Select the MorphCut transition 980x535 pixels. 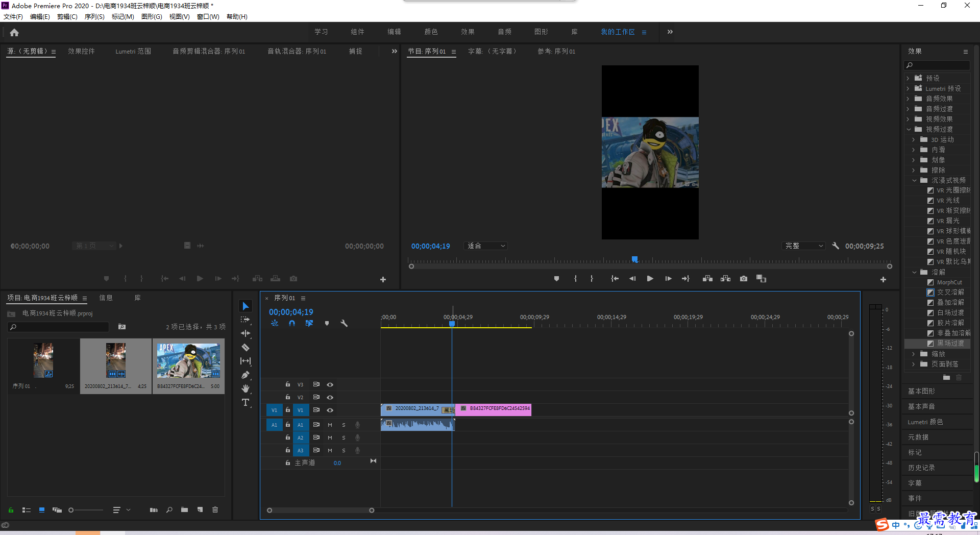[949, 282]
